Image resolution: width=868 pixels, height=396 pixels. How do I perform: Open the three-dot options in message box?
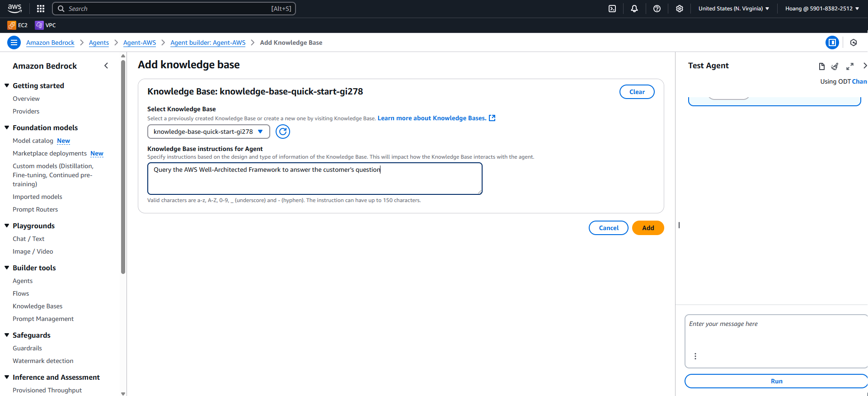[695, 356]
